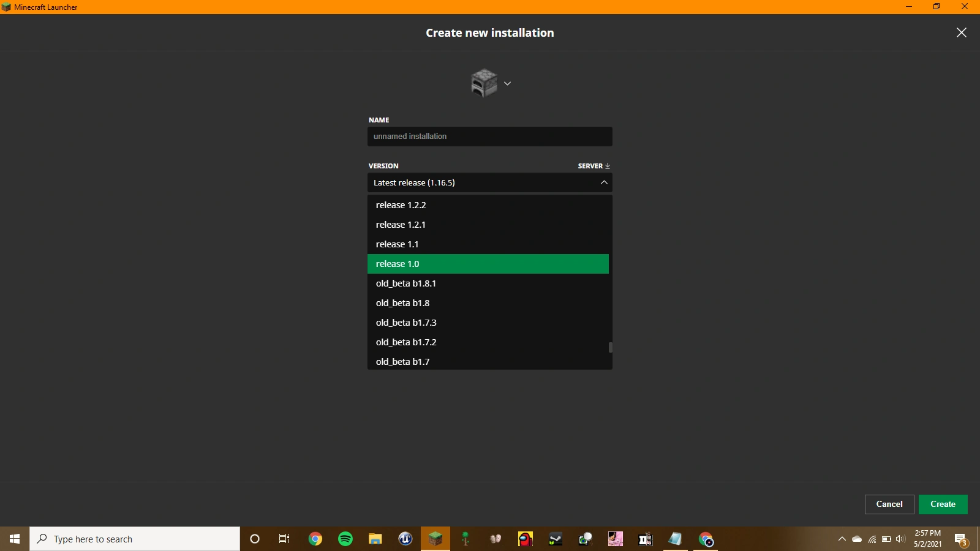Image resolution: width=980 pixels, height=551 pixels.
Task: Select the highlighted release 1.0 entry
Action: point(488,264)
